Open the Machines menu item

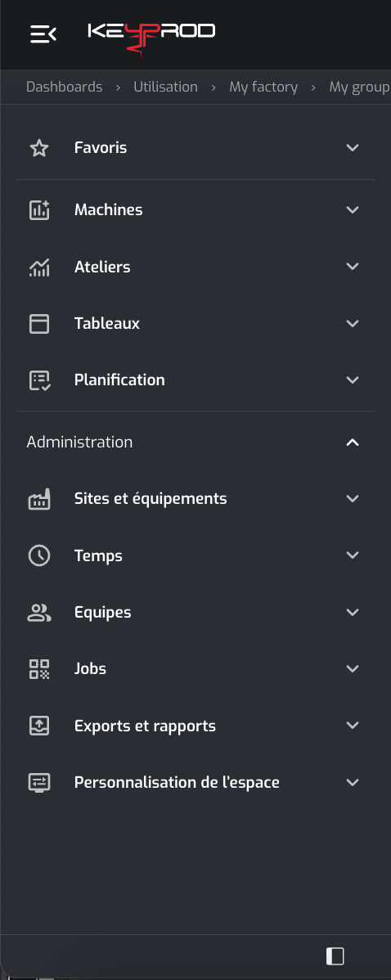(195, 210)
